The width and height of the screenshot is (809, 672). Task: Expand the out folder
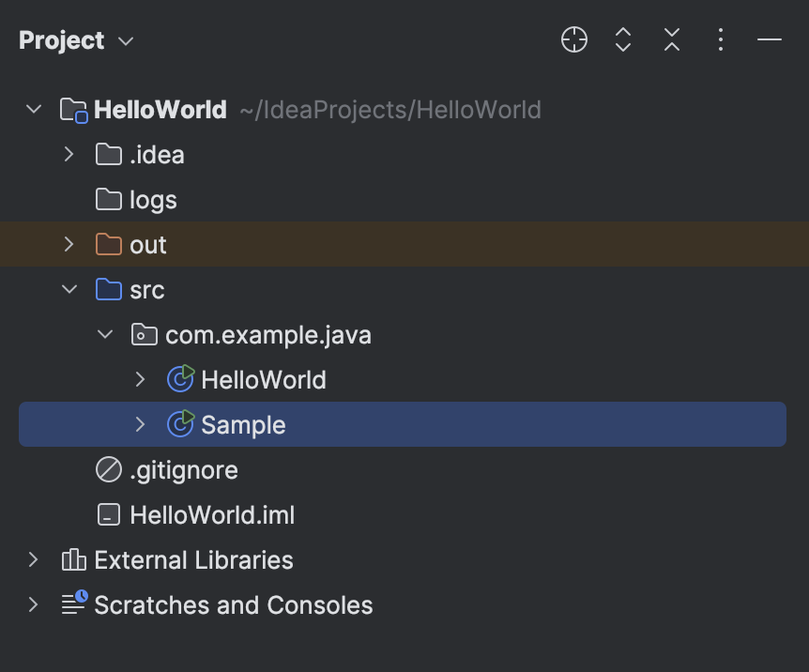[x=69, y=244]
